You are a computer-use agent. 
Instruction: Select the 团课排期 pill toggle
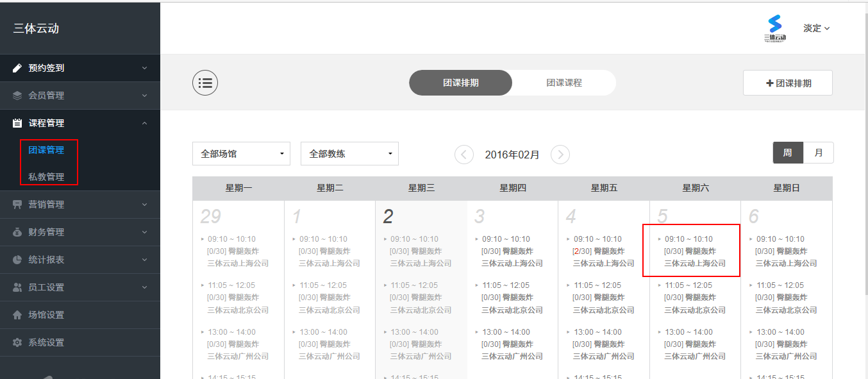460,83
